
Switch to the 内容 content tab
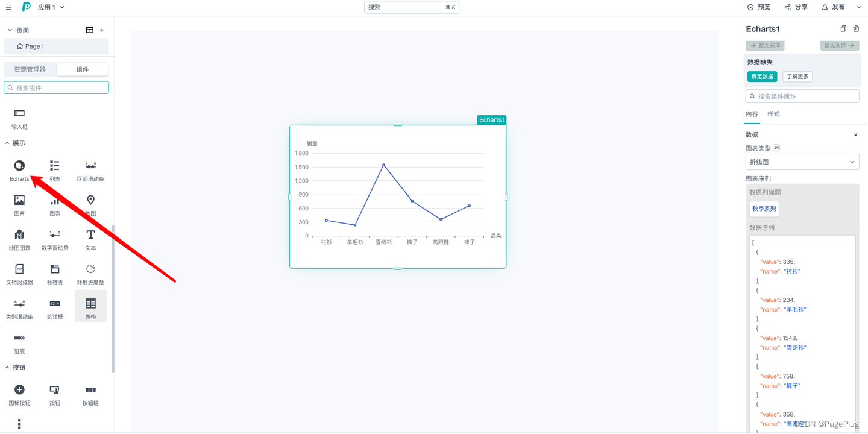point(752,114)
